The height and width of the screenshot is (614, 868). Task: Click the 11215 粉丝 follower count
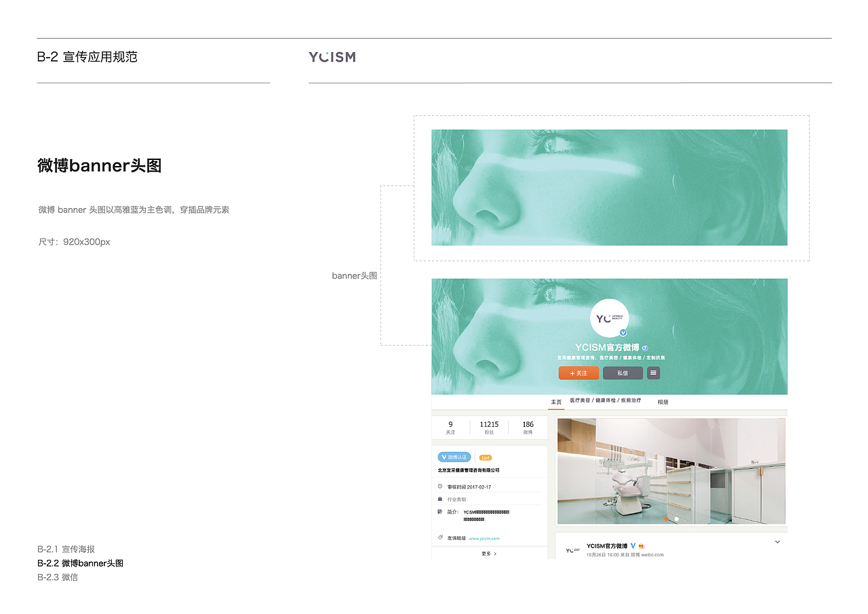[x=489, y=427]
